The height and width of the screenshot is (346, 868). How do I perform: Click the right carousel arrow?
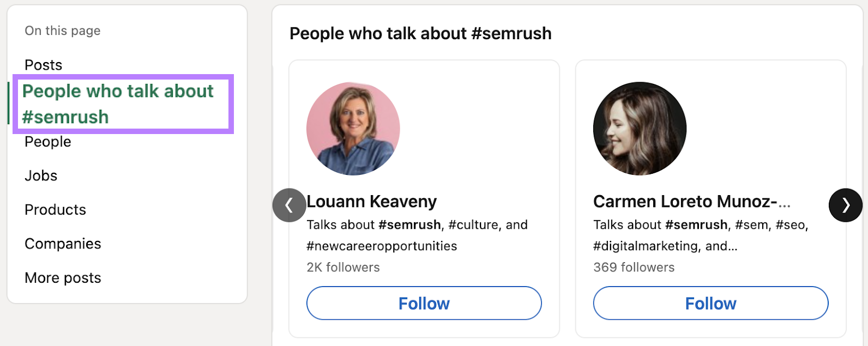click(x=845, y=205)
